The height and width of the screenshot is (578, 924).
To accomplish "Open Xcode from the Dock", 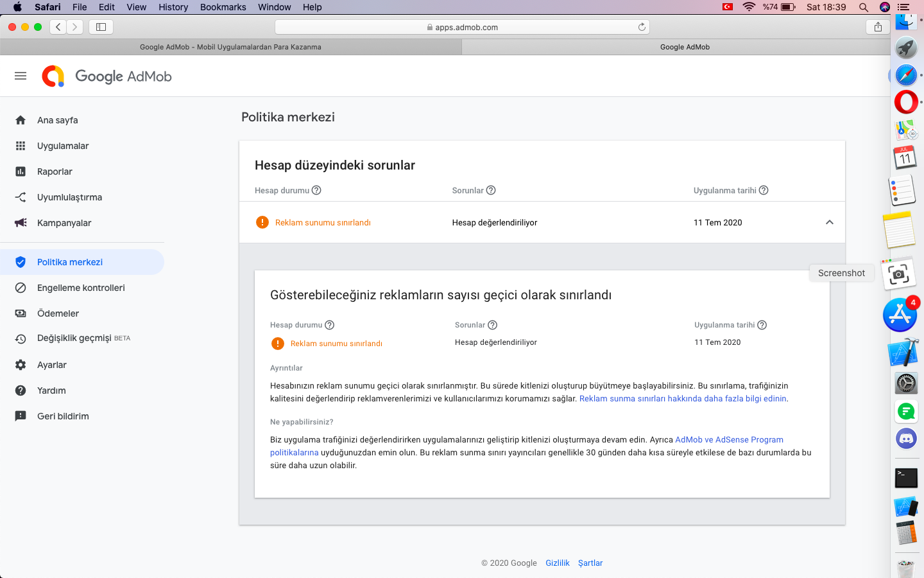I will click(903, 352).
